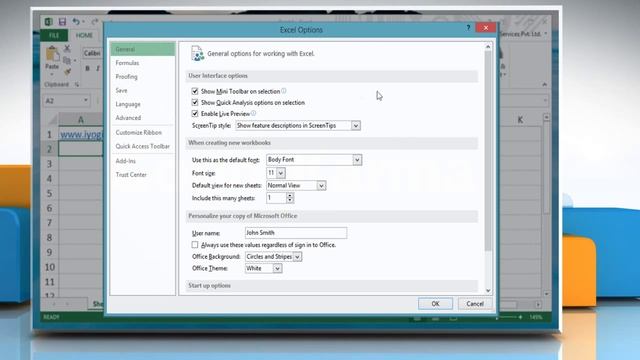Click the Cut scissors icon in the Clipboard group
This screenshot has height=360, width=640.
pos(67,49)
